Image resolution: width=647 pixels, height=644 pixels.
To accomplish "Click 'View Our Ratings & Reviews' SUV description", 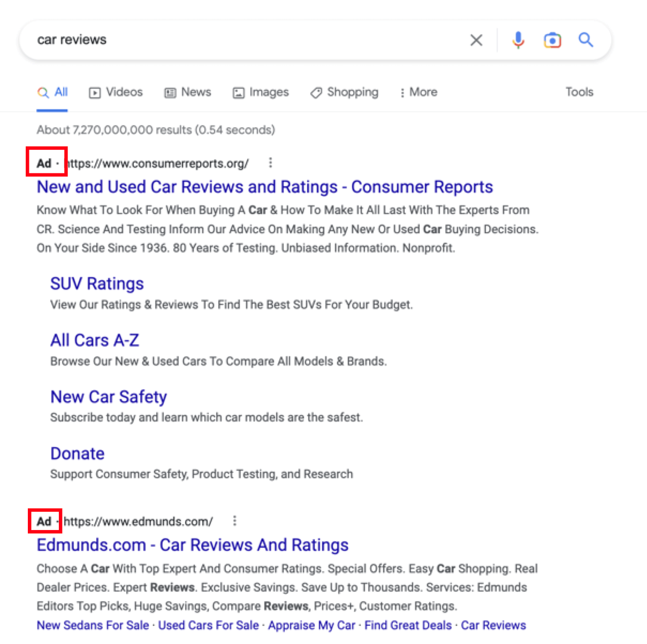I will [231, 305].
